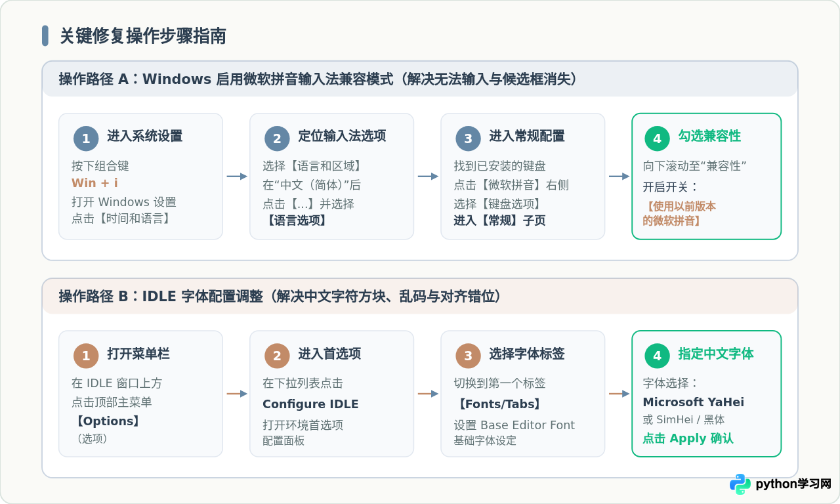Select the line 字体选择：
840x504 pixels.
tap(671, 384)
